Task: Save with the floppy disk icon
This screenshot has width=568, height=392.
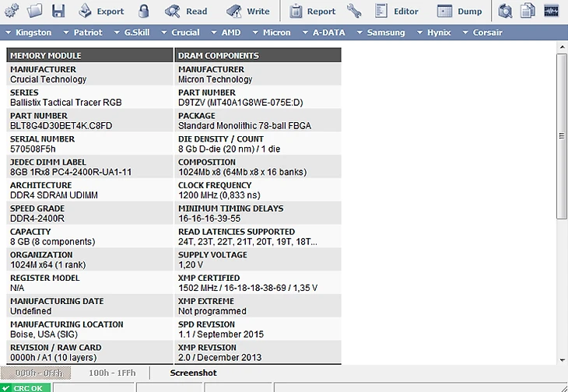Action: click(x=58, y=11)
